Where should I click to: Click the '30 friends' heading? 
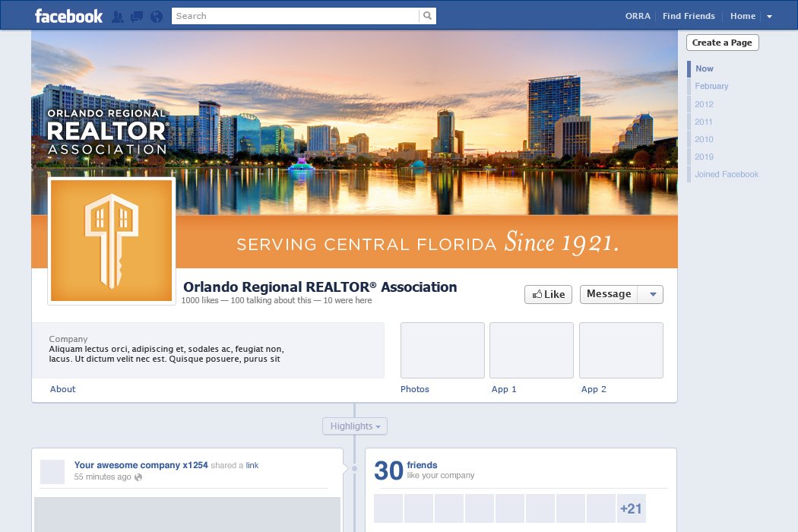406,470
